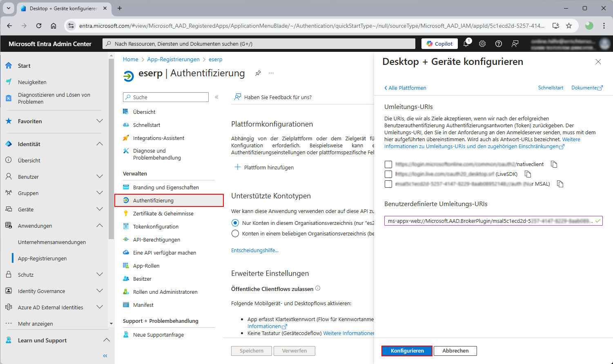Image resolution: width=613 pixels, height=364 pixels.
Task: Select Nur Konten in diesem Organisationsverzeichnis
Action: 235,223
